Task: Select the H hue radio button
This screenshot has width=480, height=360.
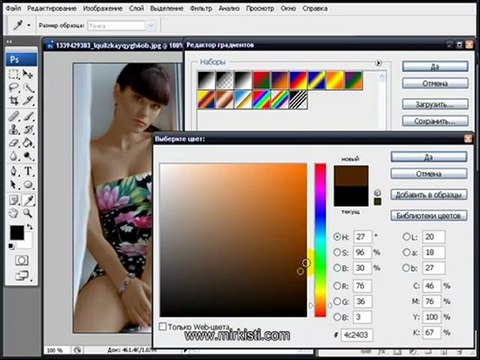Action: [337, 237]
